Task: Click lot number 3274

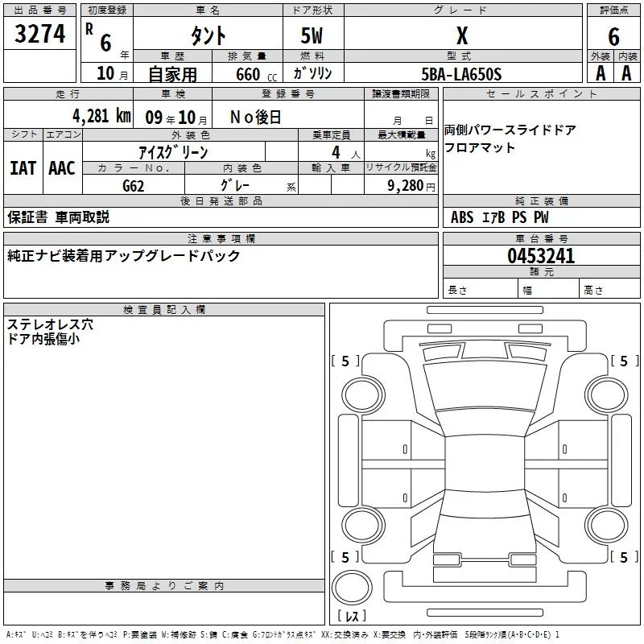Action: click(x=39, y=34)
